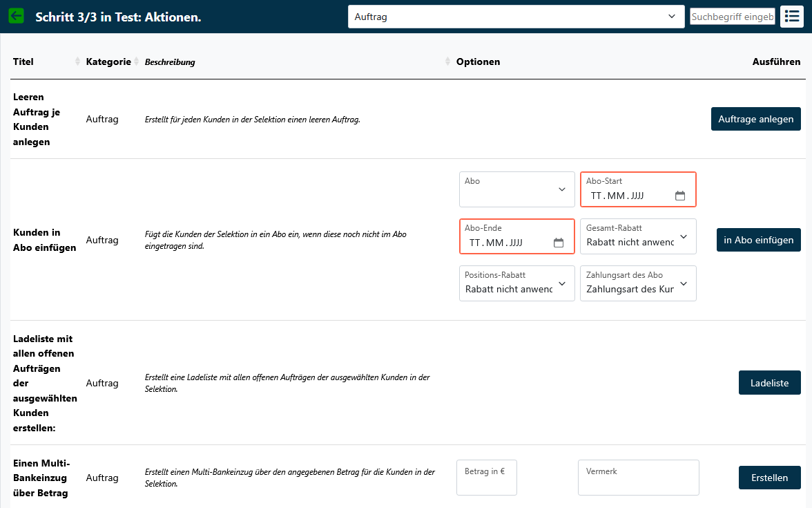Sort table by Titel column arrows

coord(77,62)
